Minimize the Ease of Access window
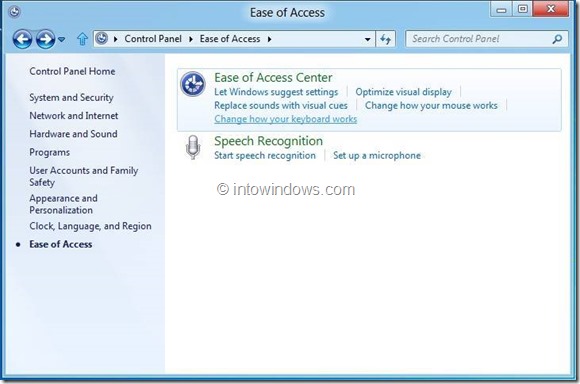Screen dimensions: 580x384 click(x=501, y=9)
